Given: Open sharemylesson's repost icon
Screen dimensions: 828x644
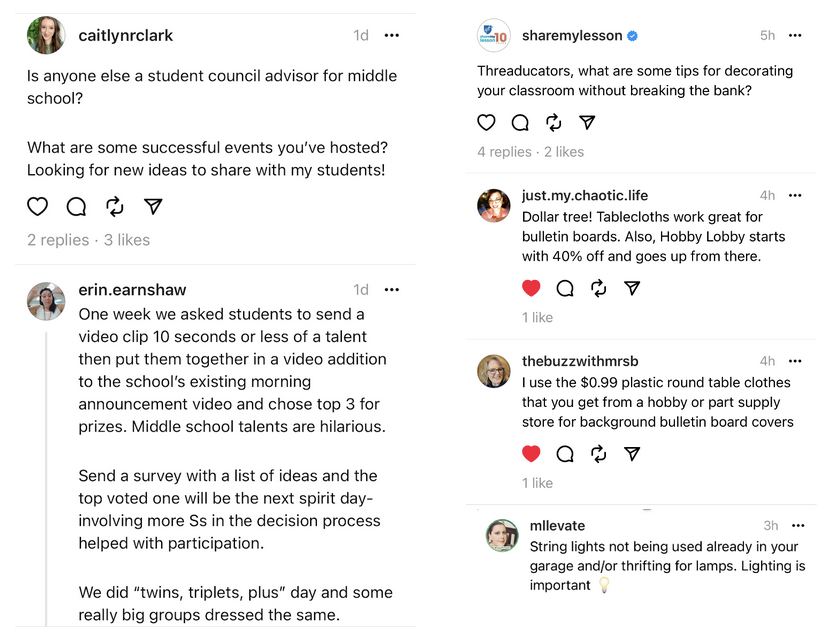Looking at the screenshot, I should [x=556, y=122].
